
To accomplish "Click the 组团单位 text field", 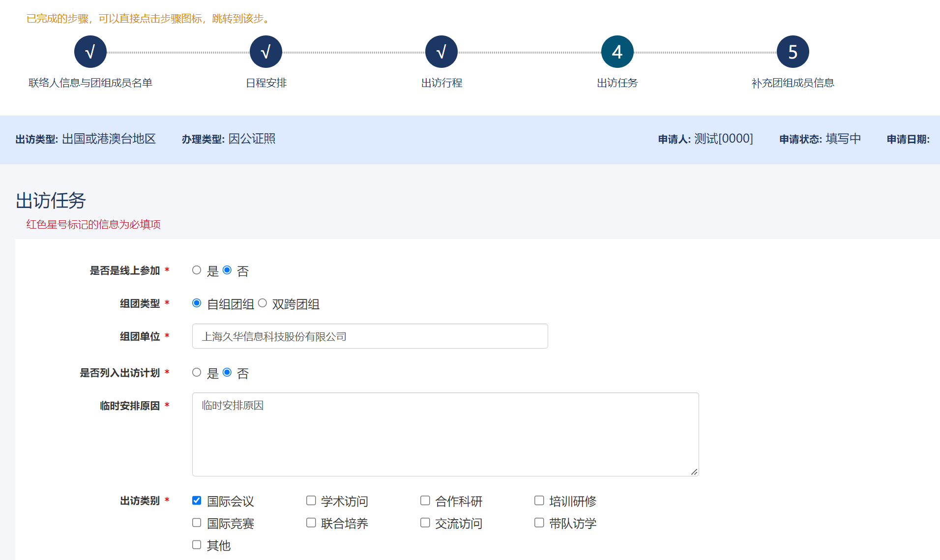I will 370,336.
